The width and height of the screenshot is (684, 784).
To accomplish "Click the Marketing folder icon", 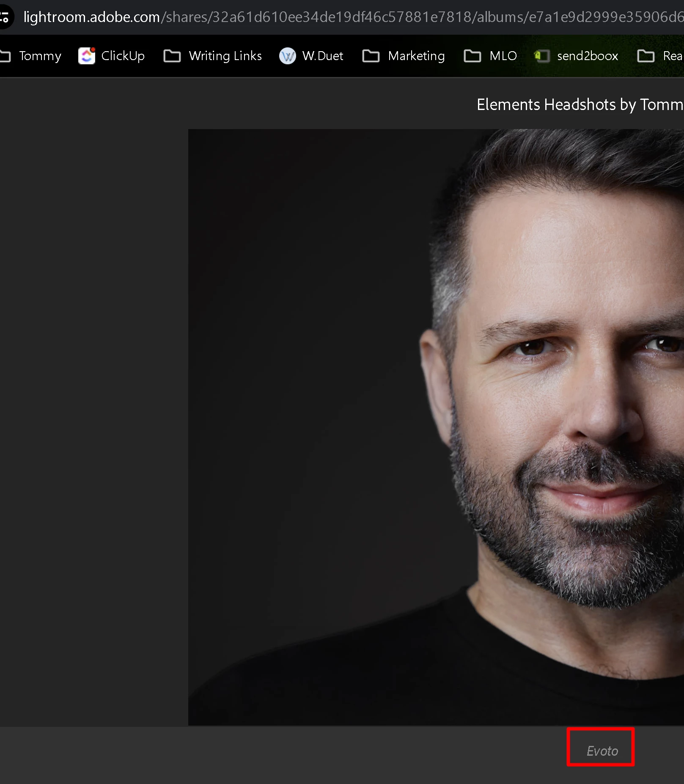I will tap(371, 56).
